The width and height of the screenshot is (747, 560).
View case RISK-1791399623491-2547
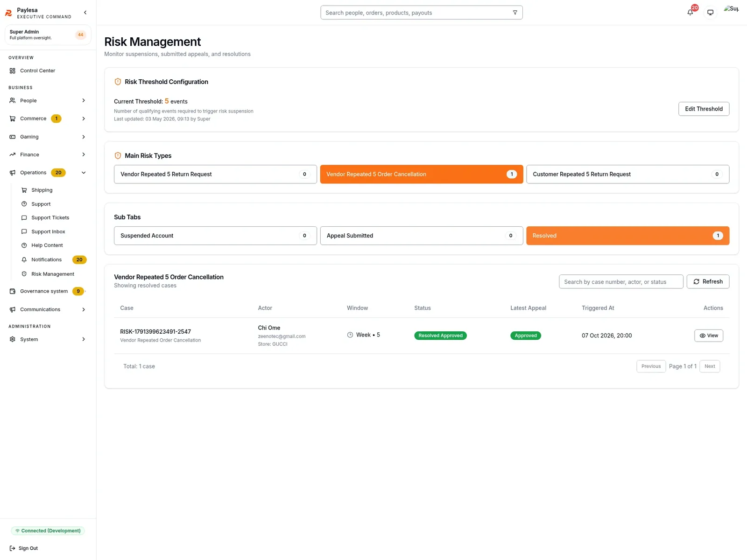pyautogui.click(x=709, y=336)
